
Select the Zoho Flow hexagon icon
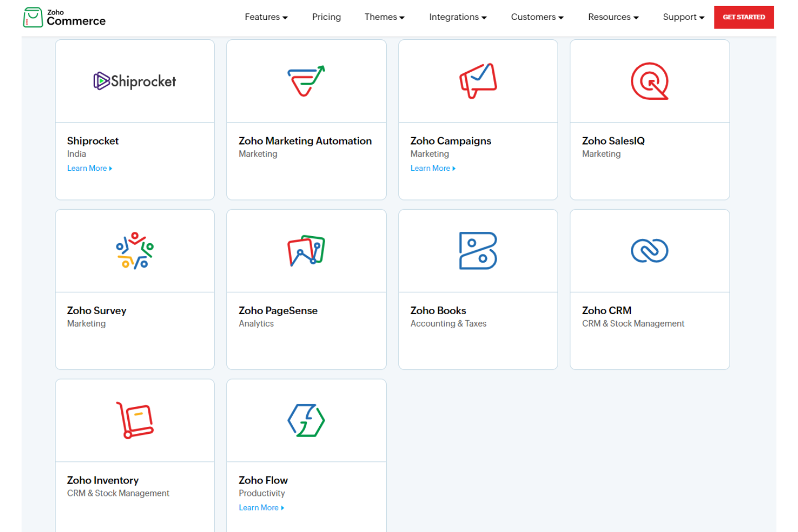click(306, 420)
